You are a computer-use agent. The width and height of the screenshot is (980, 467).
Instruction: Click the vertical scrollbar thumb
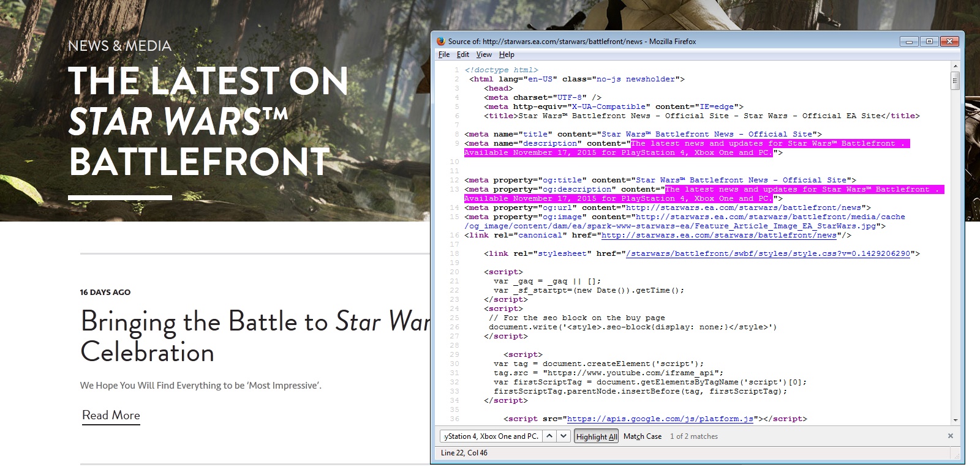pos(955,80)
